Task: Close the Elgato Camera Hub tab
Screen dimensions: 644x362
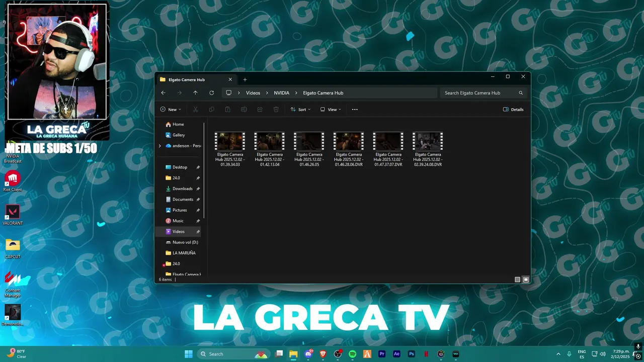Action: click(x=230, y=79)
